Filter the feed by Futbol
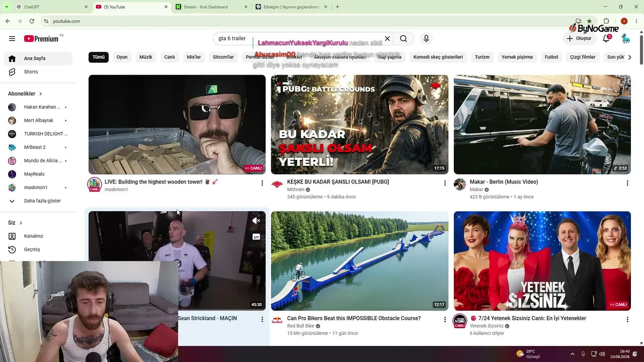 (x=551, y=57)
